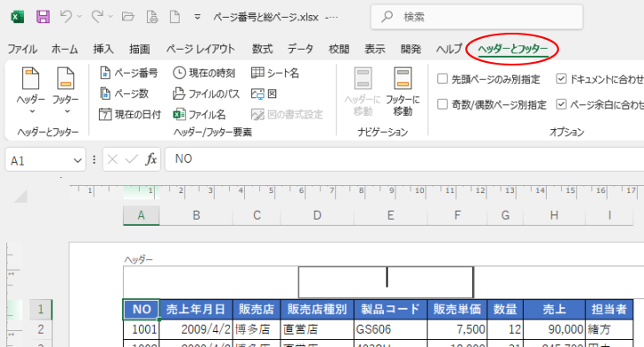Undo the last action
Viewport: 644px width, 347px height.
click(65, 17)
